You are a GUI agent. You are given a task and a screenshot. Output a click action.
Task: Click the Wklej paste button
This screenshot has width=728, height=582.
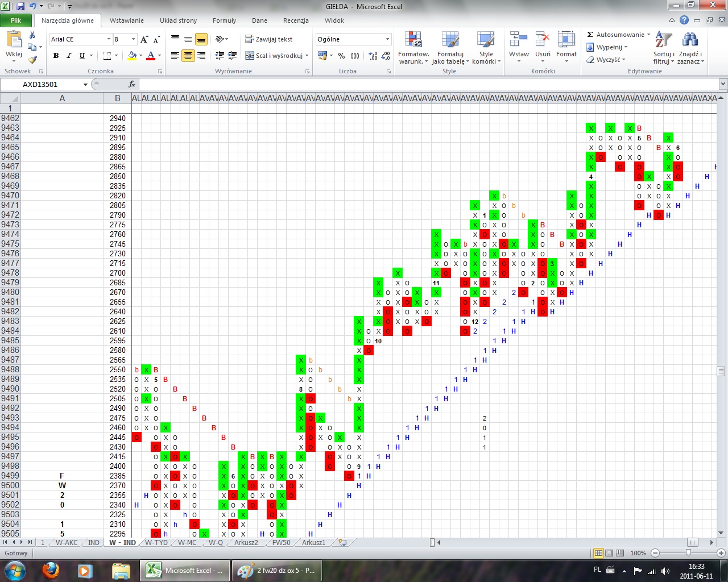(x=14, y=45)
